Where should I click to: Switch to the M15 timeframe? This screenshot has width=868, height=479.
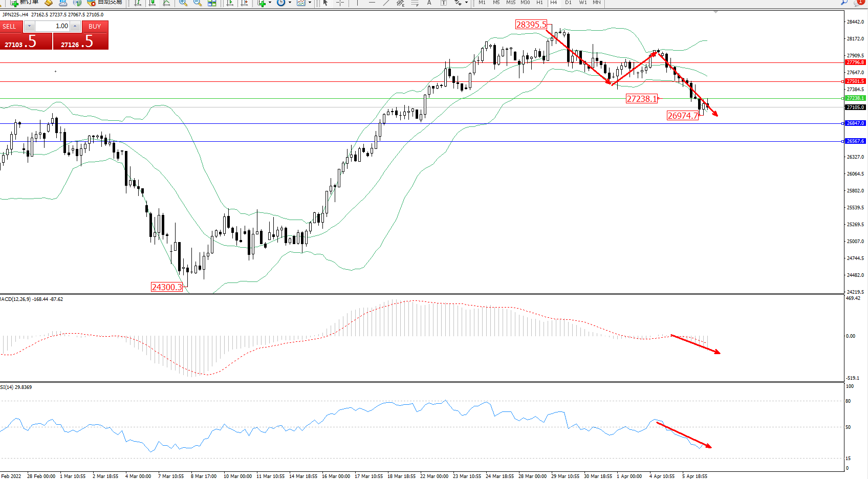(511, 3)
